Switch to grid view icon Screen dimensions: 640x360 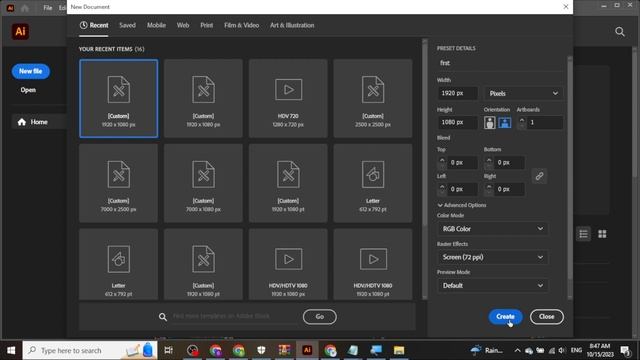tap(602, 234)
